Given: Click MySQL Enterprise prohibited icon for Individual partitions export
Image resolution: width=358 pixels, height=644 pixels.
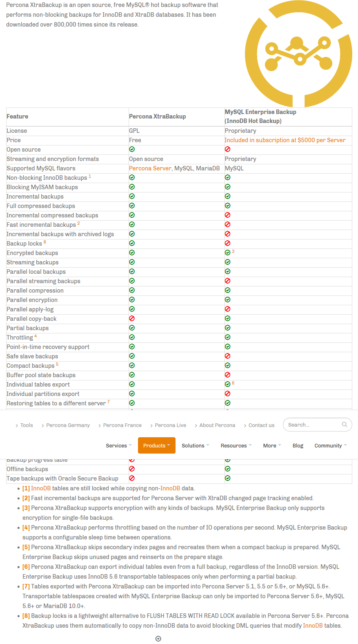Looking at the screenshot, I should pos(227,394).
